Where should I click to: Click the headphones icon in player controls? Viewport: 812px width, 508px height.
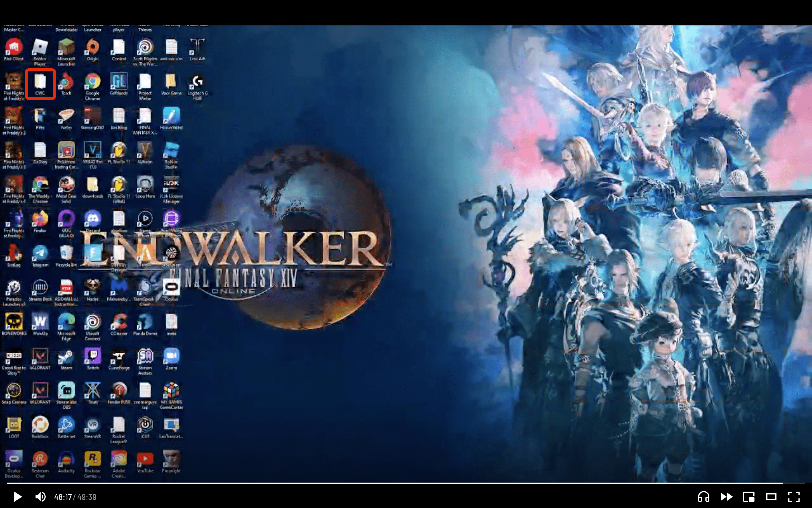tap(704, 497)
